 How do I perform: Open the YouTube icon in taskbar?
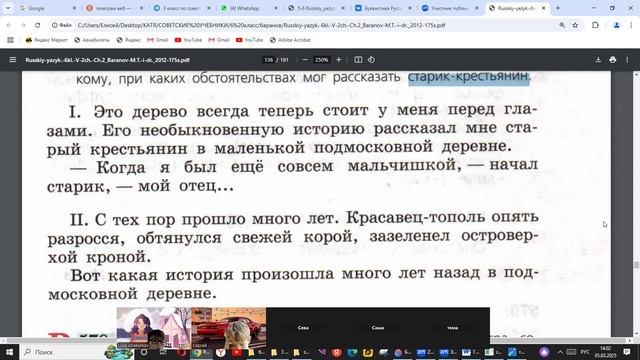pos(236,352)
